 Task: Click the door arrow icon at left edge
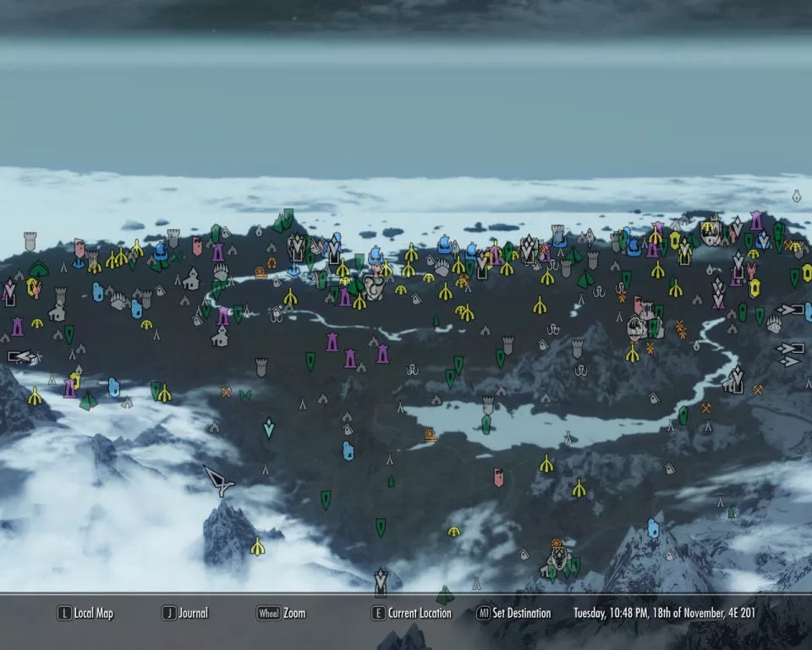tap(21, 356)
